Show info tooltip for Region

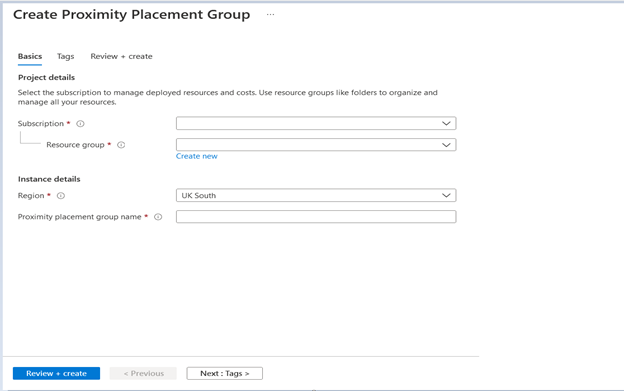61,196
